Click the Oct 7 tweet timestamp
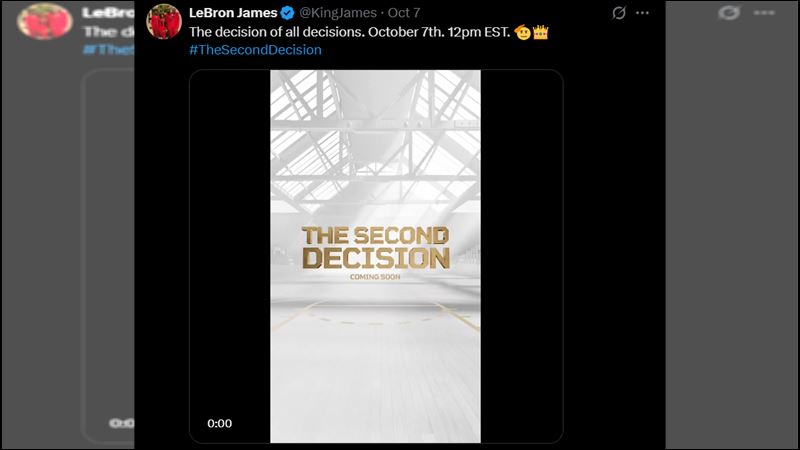This screenshot has width=800, height=450. [403, 13]
